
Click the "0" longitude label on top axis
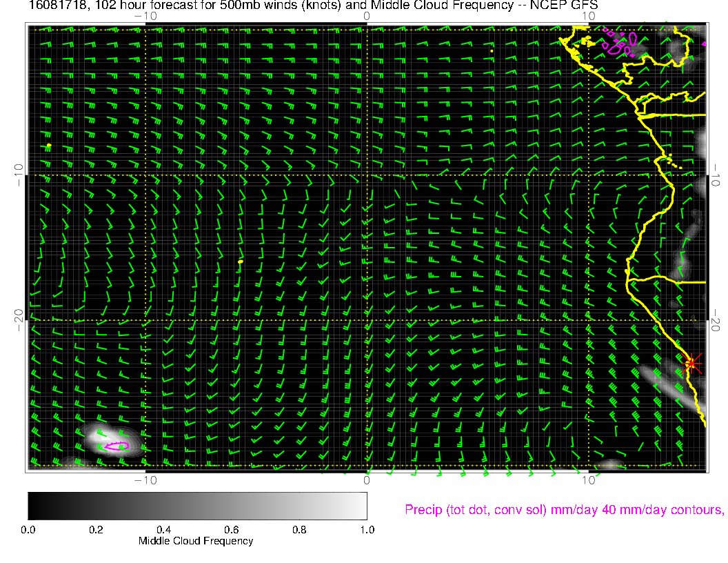367,16
